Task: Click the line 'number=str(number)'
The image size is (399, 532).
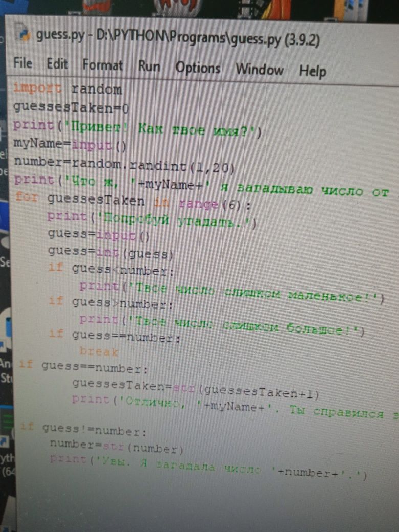Action: 117,446
